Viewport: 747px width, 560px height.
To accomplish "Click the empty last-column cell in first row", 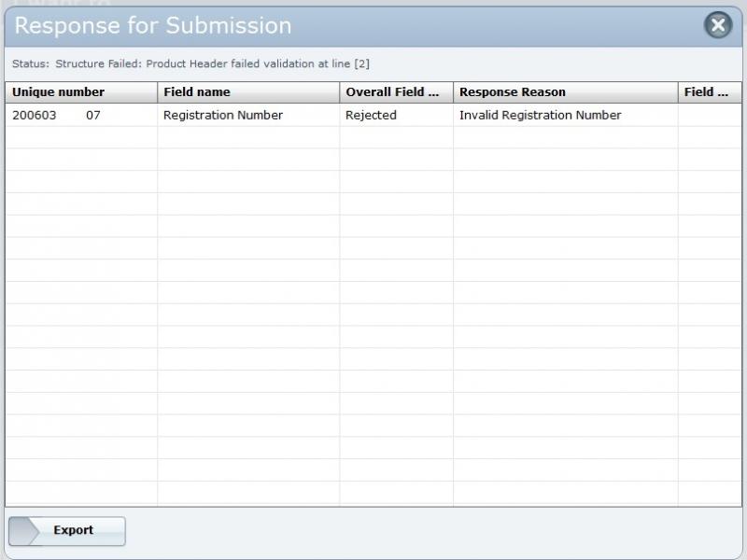I will coord(709,116).
